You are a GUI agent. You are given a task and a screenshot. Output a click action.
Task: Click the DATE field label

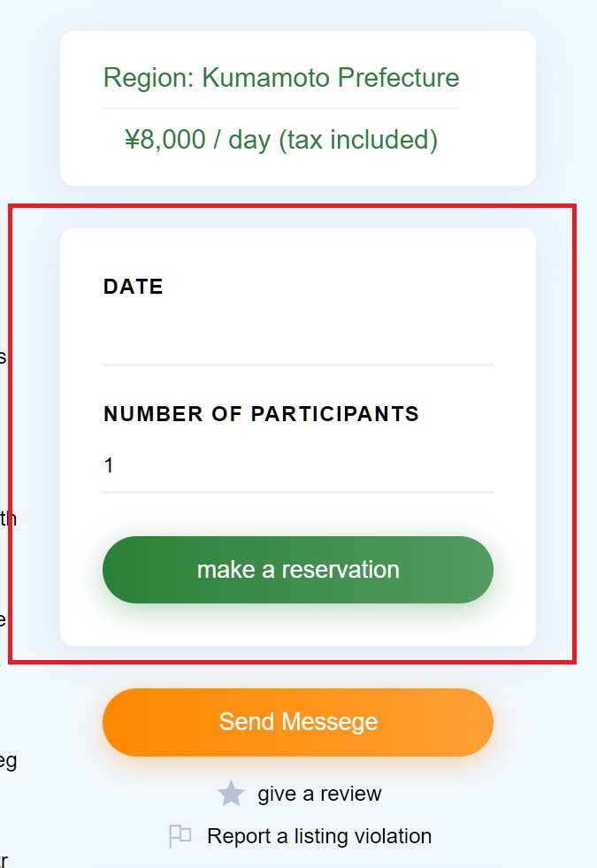pos(134,287)
